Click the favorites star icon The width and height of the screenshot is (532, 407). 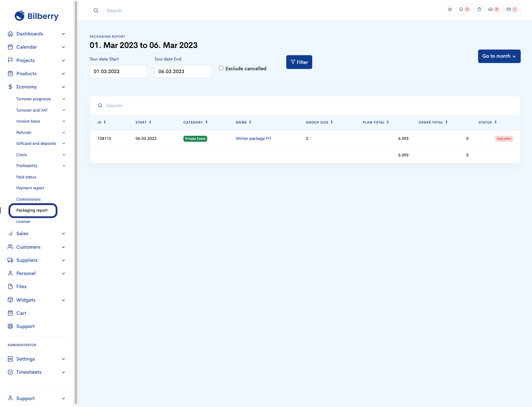tap(450, 9)
